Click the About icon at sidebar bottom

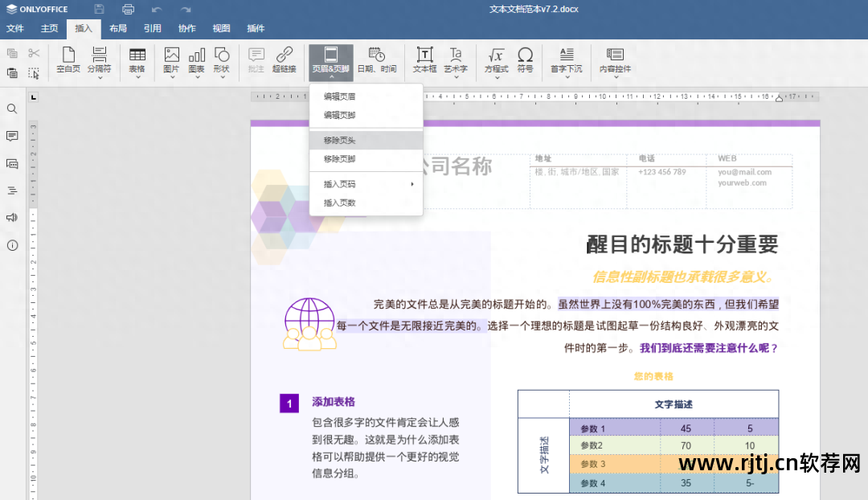(12, 246)
